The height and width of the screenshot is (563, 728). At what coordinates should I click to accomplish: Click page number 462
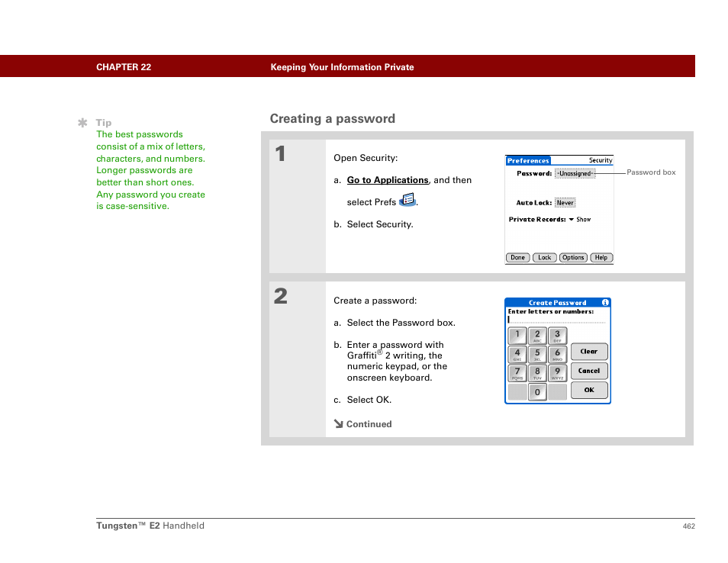pyautogui.click(x=688, y=526)
